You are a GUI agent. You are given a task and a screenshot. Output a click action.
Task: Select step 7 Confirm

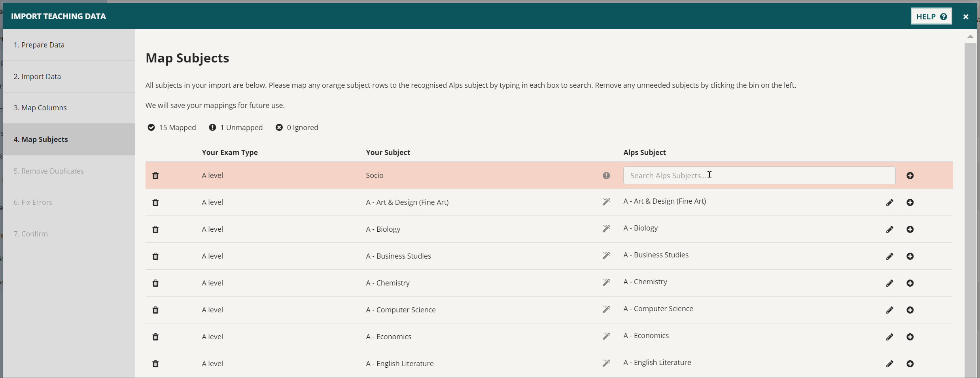(x=69, y=234)
